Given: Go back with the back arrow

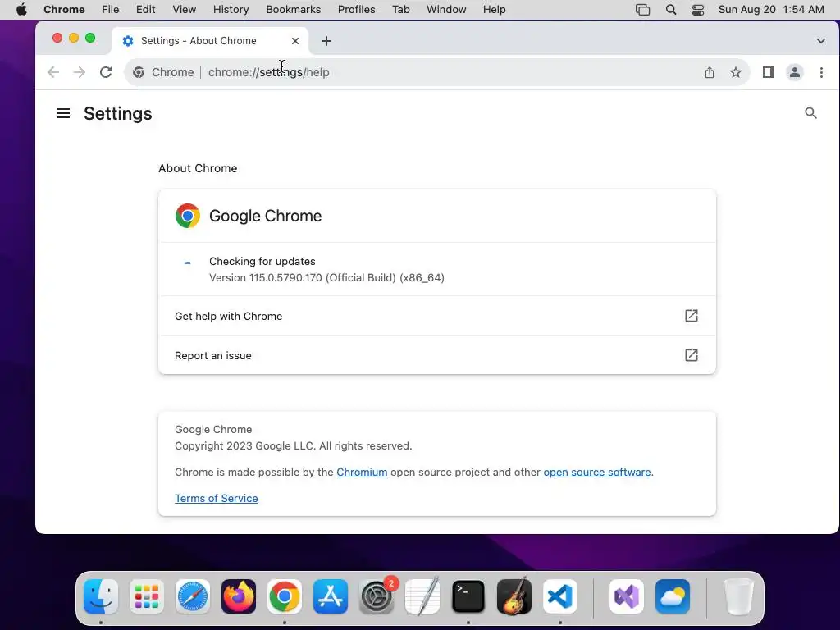Looking at the screenshot, I should coord(53,72).
